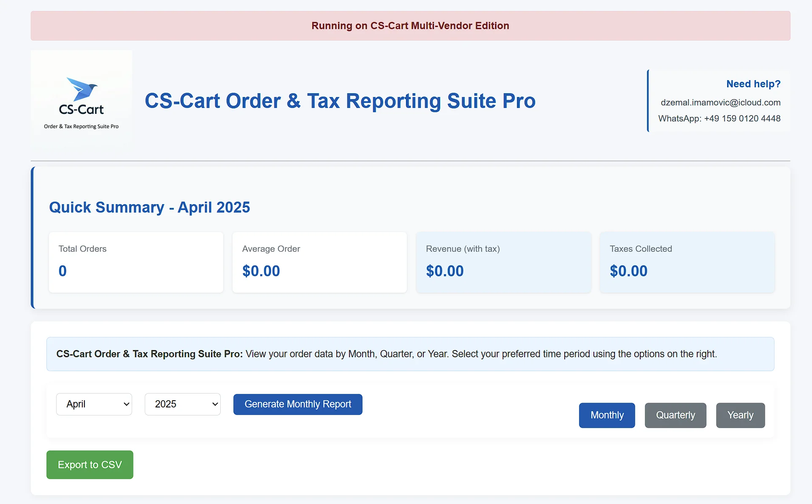Click the CS-Cart bird logo
812x504 pixels.
click(81, 89)
